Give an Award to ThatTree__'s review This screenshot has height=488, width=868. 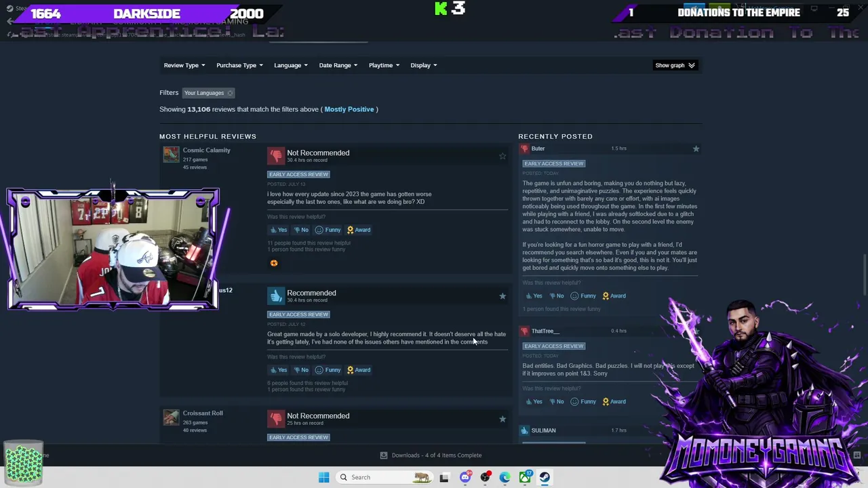tap(614, 401)
